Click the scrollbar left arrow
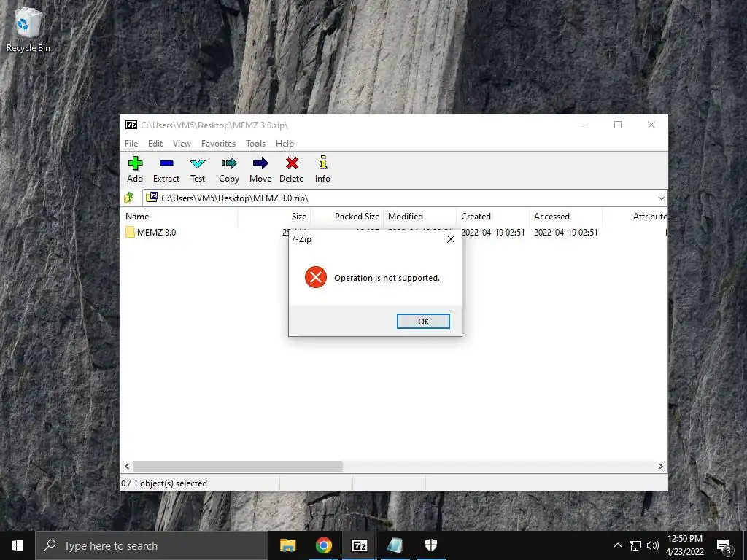The width and height of the screenshot is (747, 560). tap(127, 466)
